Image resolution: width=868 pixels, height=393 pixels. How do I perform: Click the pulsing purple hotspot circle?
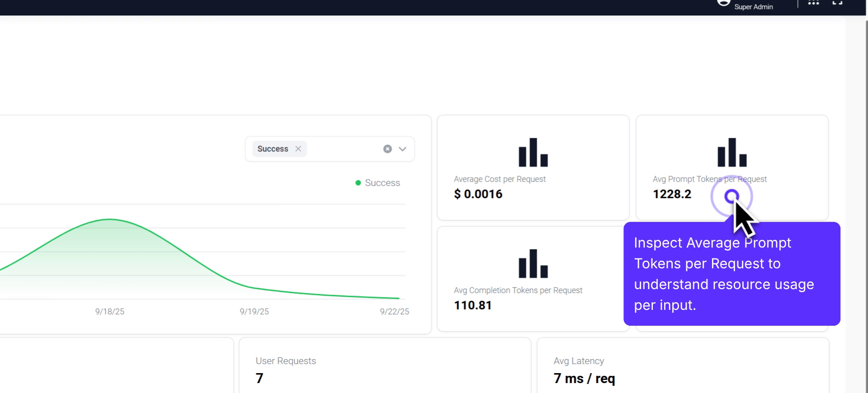[x=731, y=196]
